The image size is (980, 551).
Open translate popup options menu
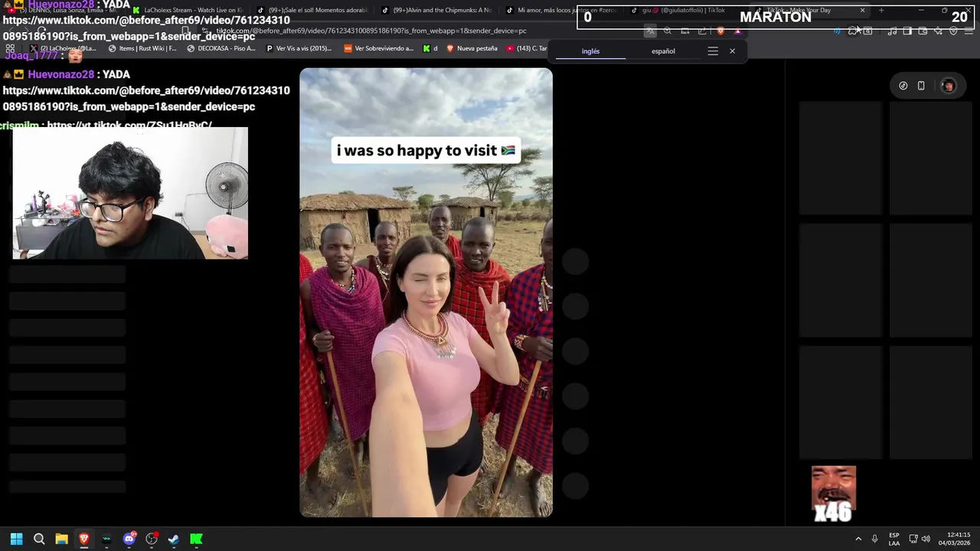click(x=713, y=51)
